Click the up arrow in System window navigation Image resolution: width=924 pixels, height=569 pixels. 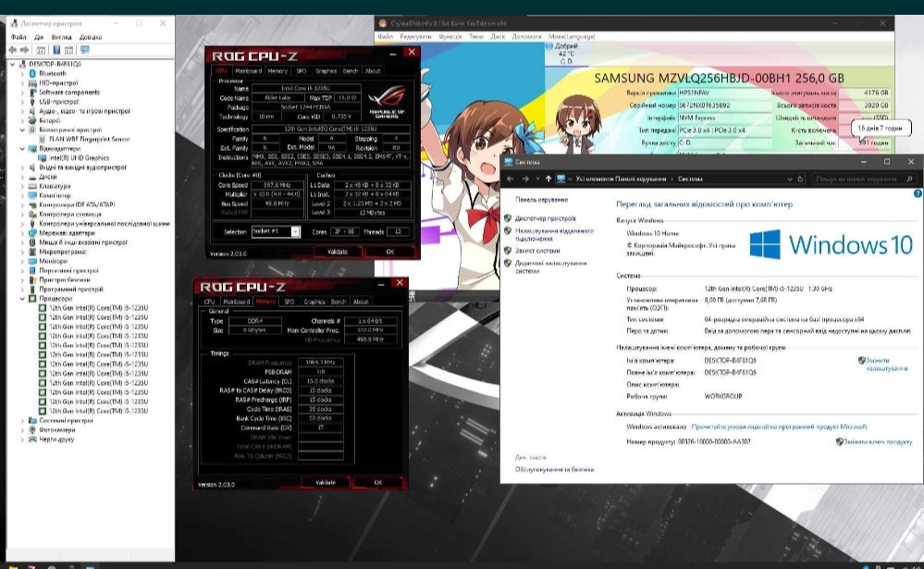(548, 178)
